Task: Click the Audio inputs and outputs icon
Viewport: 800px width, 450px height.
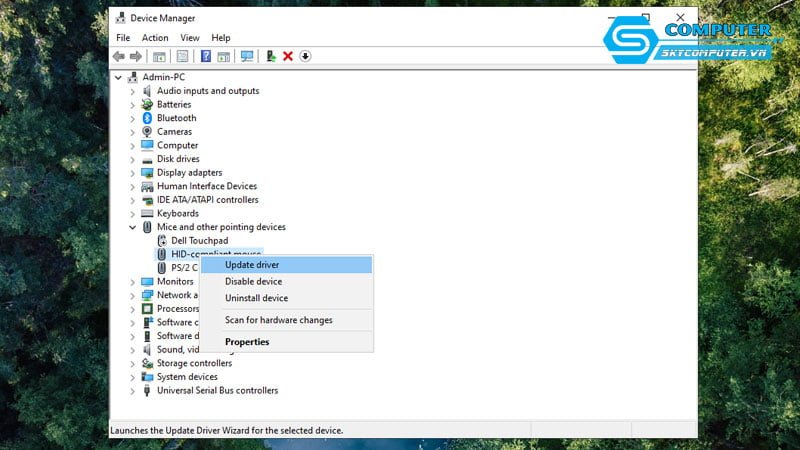Action: point(147,91)
